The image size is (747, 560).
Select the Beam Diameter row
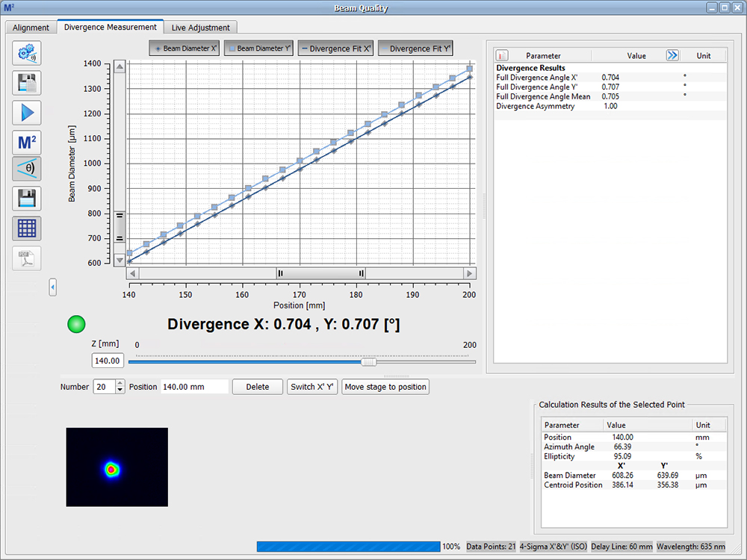(633, 475)
